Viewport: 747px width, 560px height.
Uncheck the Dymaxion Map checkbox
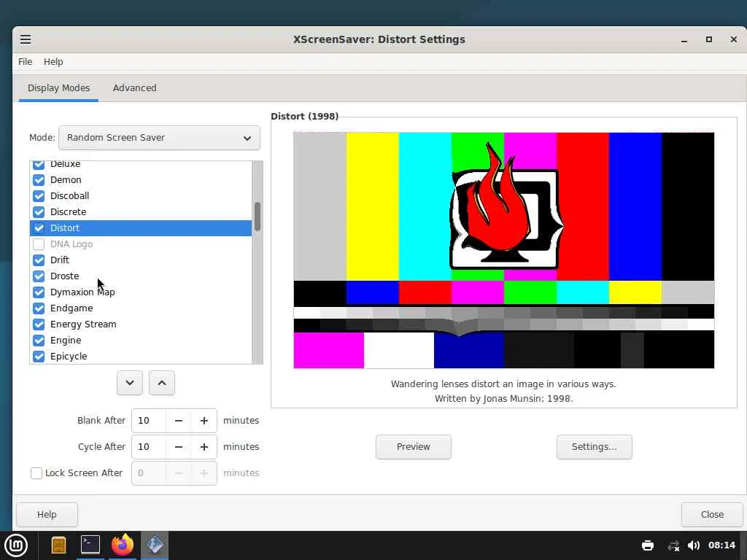coord(39,292)
